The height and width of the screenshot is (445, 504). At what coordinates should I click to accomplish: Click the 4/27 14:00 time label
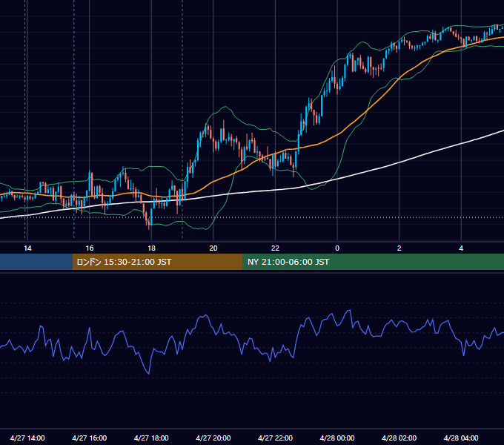27,438
